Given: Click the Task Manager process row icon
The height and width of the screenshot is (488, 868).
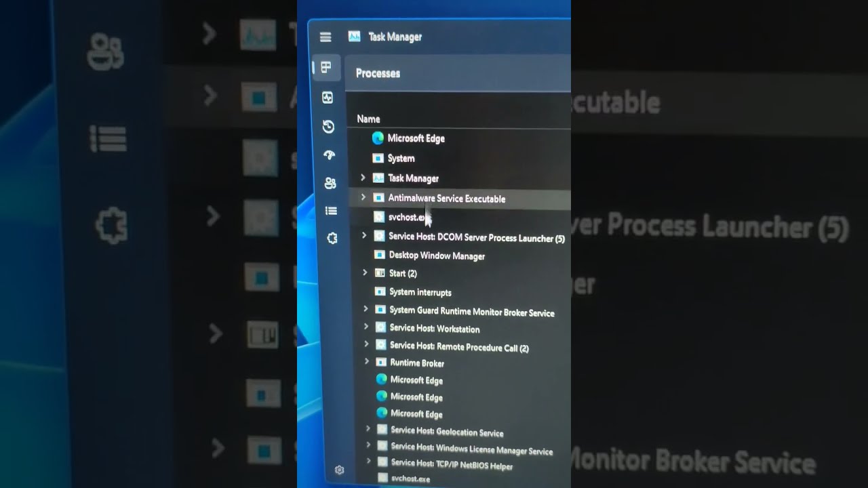Looking at the screenshot, I should click(378, 178).
